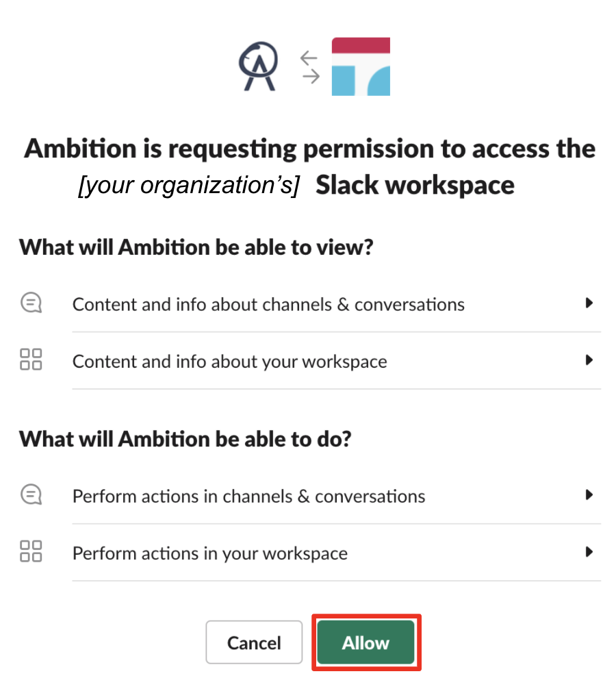
Task: Expand content and info about your workspace arrow
Action: (589, 360)
